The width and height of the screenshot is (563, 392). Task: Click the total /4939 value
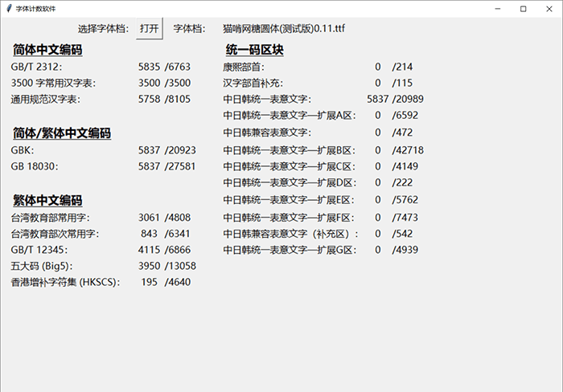pos(405,250)
